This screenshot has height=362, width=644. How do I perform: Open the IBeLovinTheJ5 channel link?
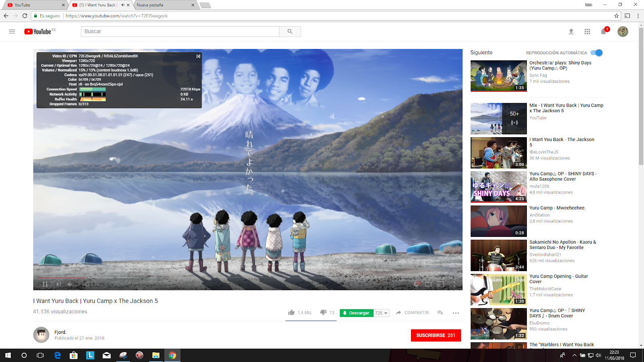[544, 152]
